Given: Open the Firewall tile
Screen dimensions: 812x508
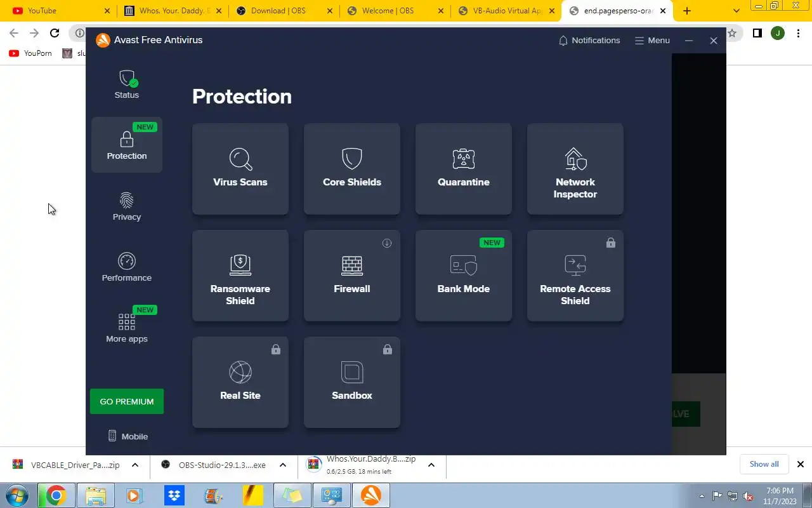Looking at the screenshot, I should [x=352, y=276].
